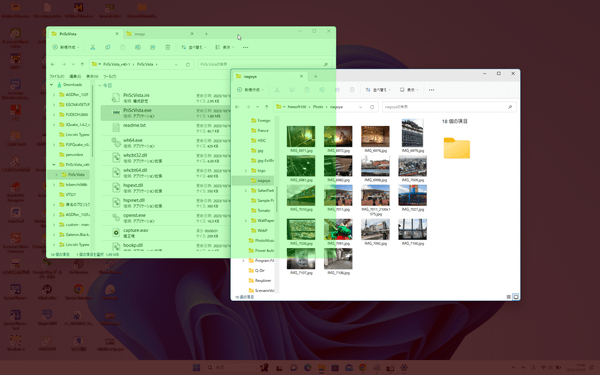Click the Share icon in the PriScVista window toolbar
The image size is (600, 375).
tap(152, 47)
